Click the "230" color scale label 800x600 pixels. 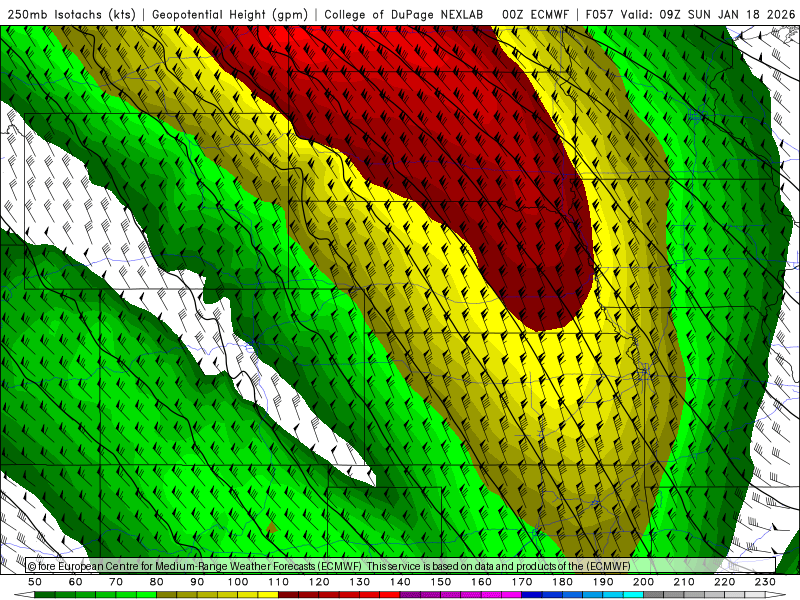(x=765, y=582)
